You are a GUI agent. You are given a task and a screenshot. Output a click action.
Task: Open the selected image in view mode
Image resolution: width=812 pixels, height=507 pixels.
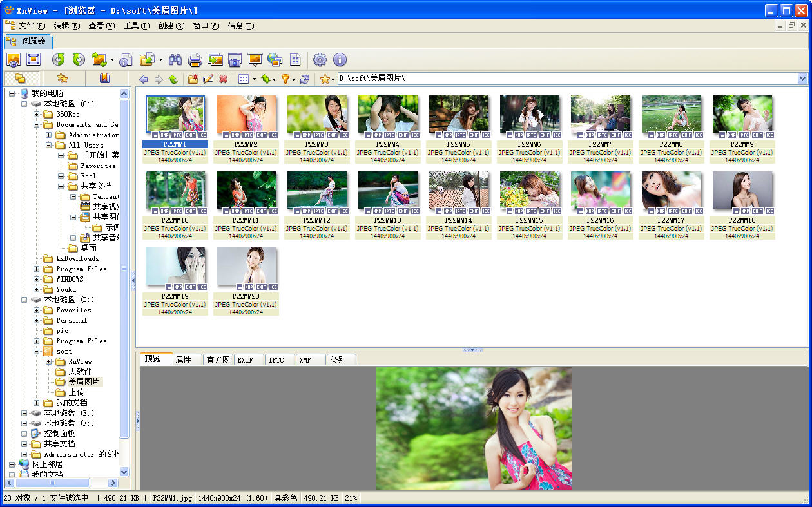(14, 60)
